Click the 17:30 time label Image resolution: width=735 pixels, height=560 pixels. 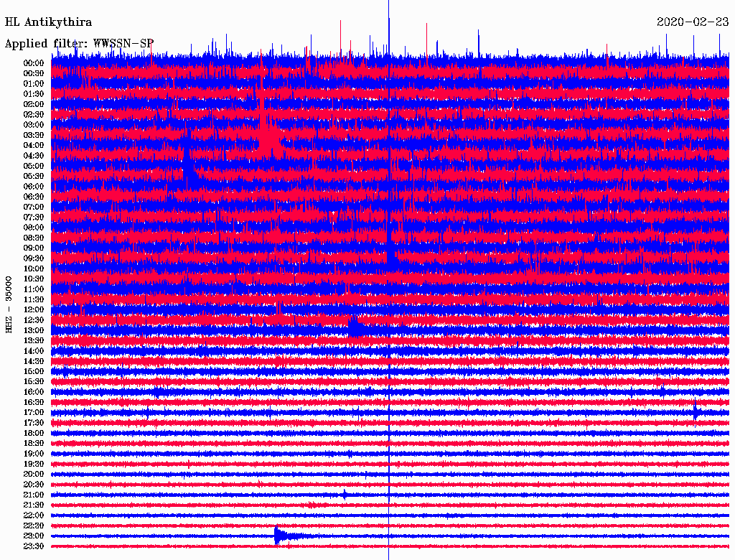point(34,423)
